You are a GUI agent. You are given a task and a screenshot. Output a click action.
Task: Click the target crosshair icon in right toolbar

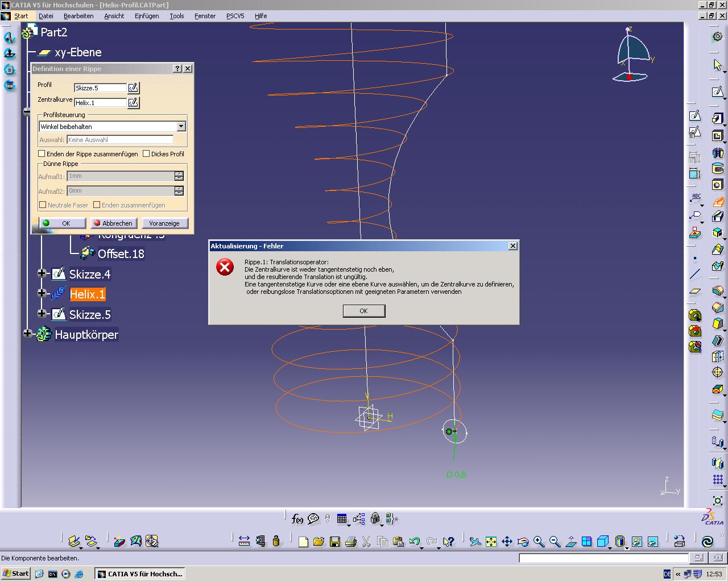click(x=718, y=373)
